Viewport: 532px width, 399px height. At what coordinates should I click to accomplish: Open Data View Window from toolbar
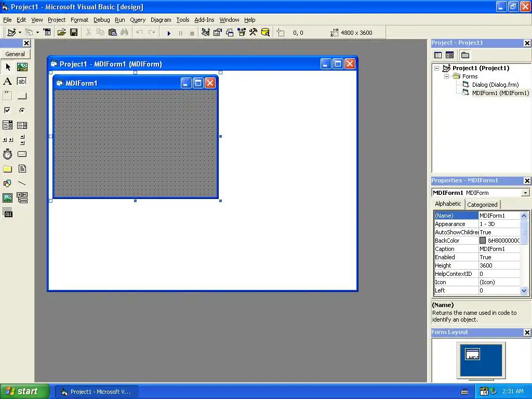coord(265,33)
